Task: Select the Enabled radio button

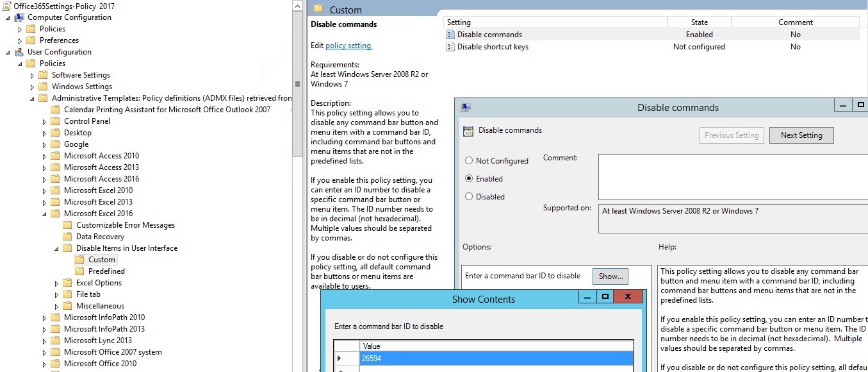Action: [469, 179]
